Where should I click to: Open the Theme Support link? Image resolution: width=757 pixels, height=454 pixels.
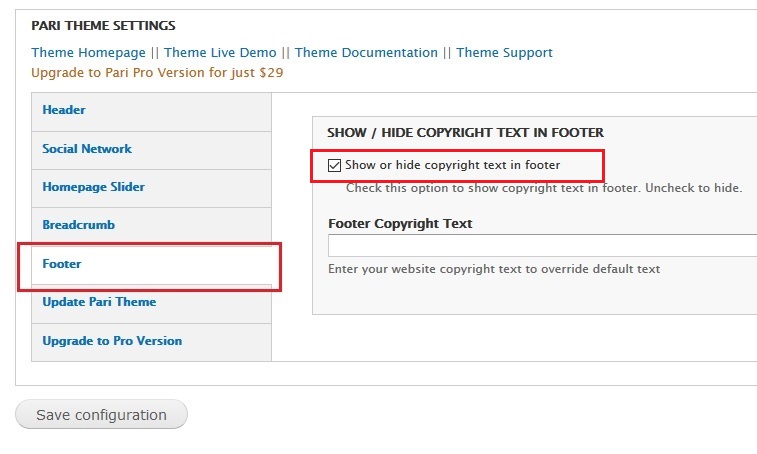[504, 53]
